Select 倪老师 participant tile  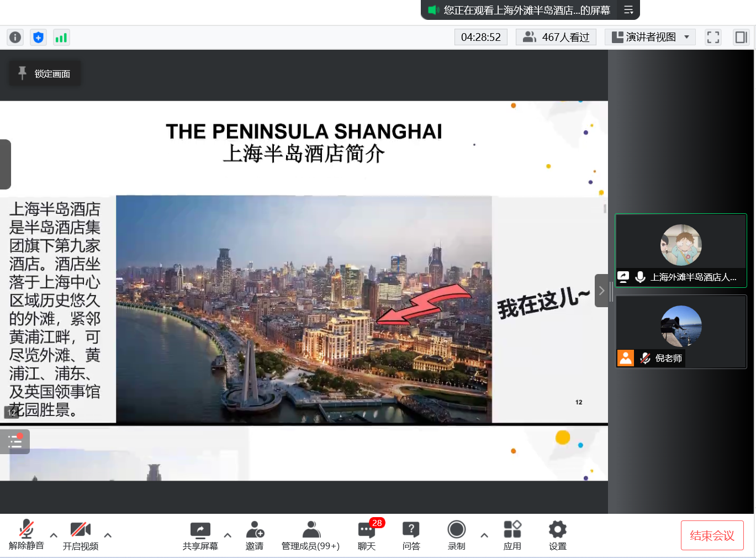(681, 331)
